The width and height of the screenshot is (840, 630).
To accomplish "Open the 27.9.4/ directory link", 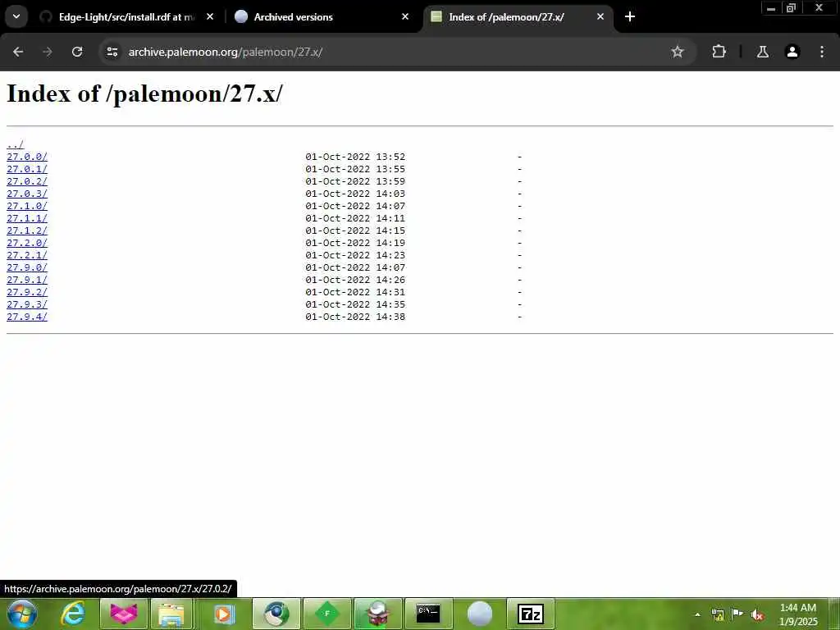I will coord(27,317).
